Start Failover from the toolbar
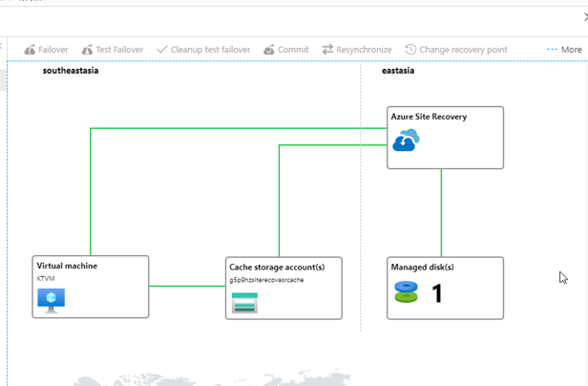Image resolution: width=588 pixels, height=386 pixels. pos(46,50)
